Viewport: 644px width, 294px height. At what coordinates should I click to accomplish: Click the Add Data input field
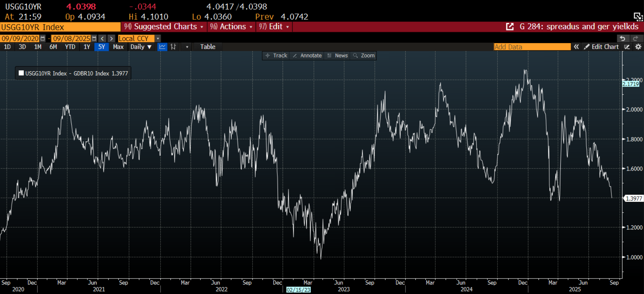tap(532, 47)
